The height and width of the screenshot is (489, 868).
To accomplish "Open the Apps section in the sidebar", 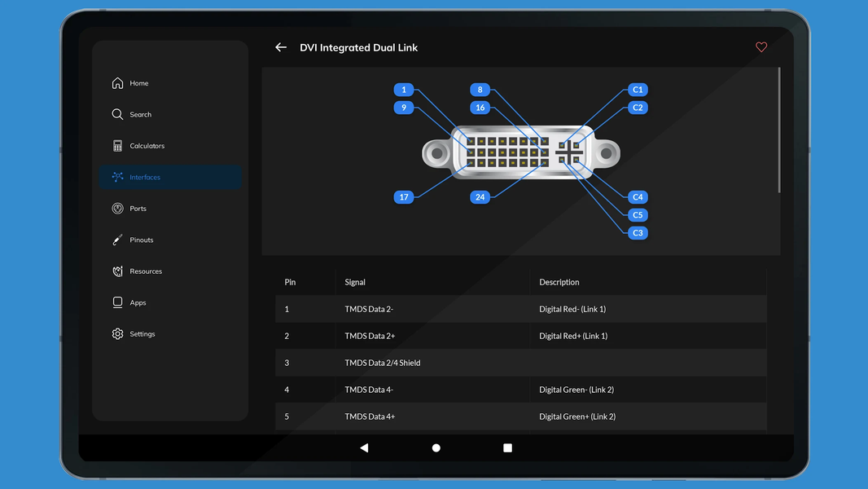I will tap(138, 302).
